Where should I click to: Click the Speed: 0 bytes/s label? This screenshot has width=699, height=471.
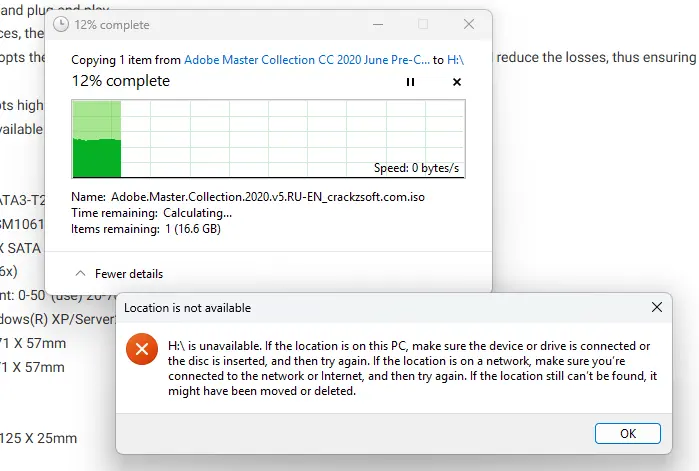point(416,168)
